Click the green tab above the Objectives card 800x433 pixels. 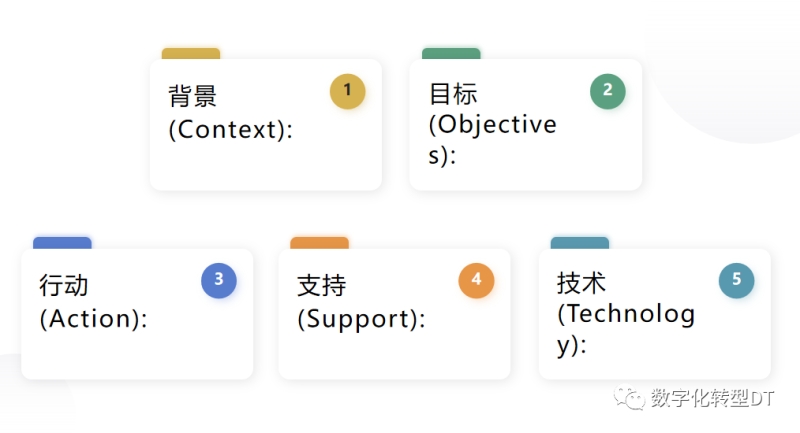tap(451, 53)
